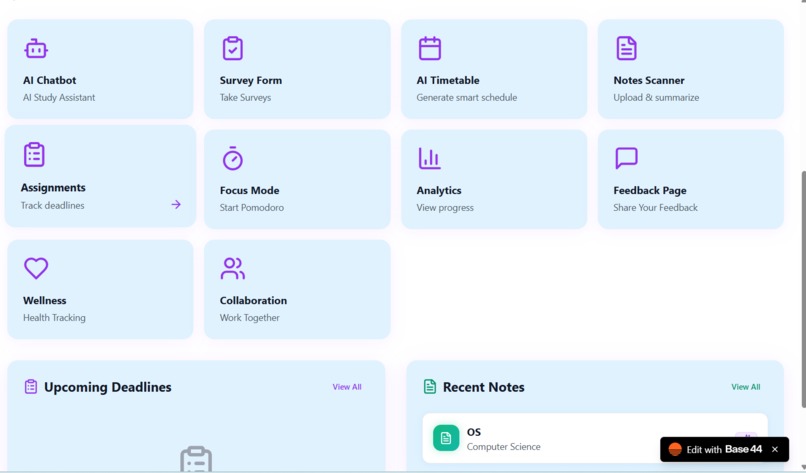Click the Wellness heart icon

(x=36, y=268)
